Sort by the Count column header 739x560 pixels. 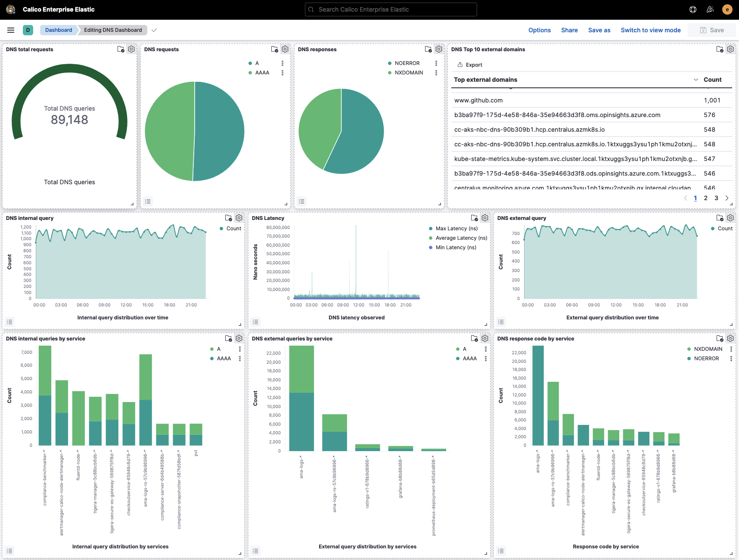point(712,80)
